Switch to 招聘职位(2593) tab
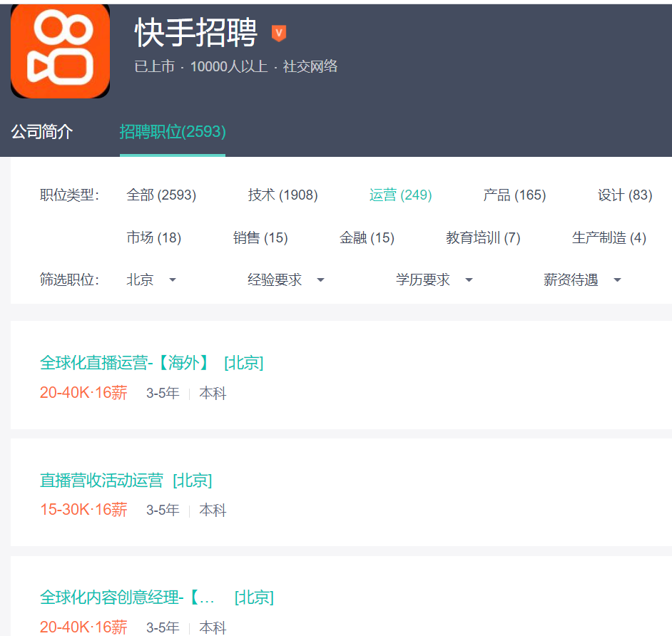Screen dimensions: 672x636 click(x=173, y=131)
